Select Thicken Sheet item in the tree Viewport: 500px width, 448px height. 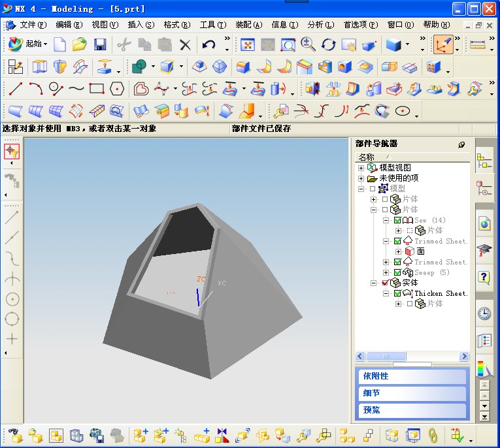pyautogui.click(x=441, y=293)
